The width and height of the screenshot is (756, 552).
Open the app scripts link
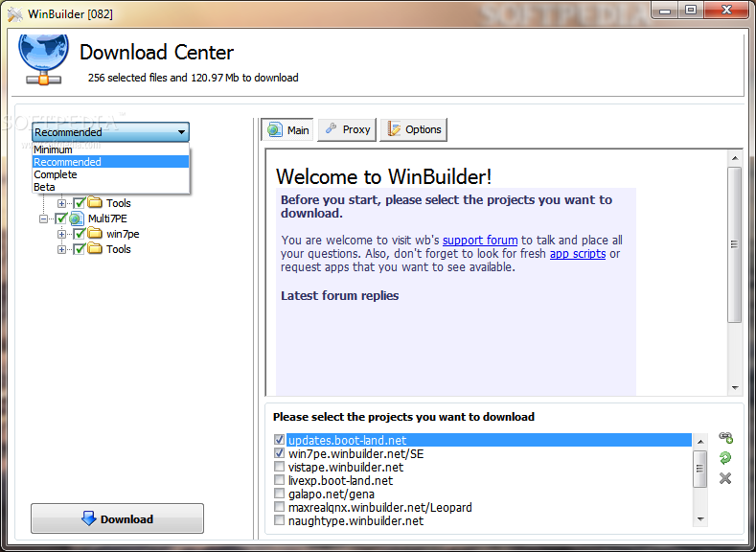click(578, 254)
